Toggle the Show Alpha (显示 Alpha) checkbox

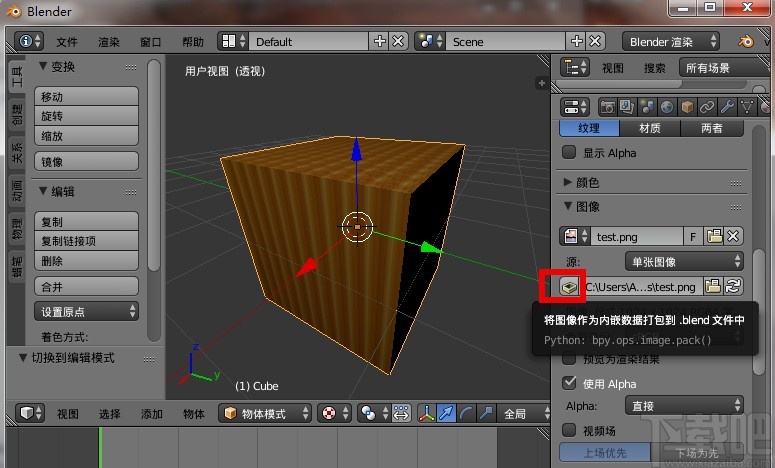click(x=569, y=152)
